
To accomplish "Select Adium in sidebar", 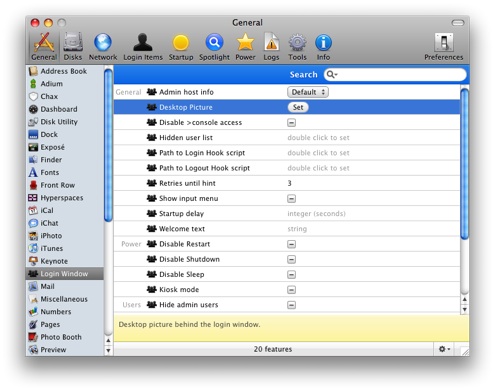I will (x=64, y=84).
